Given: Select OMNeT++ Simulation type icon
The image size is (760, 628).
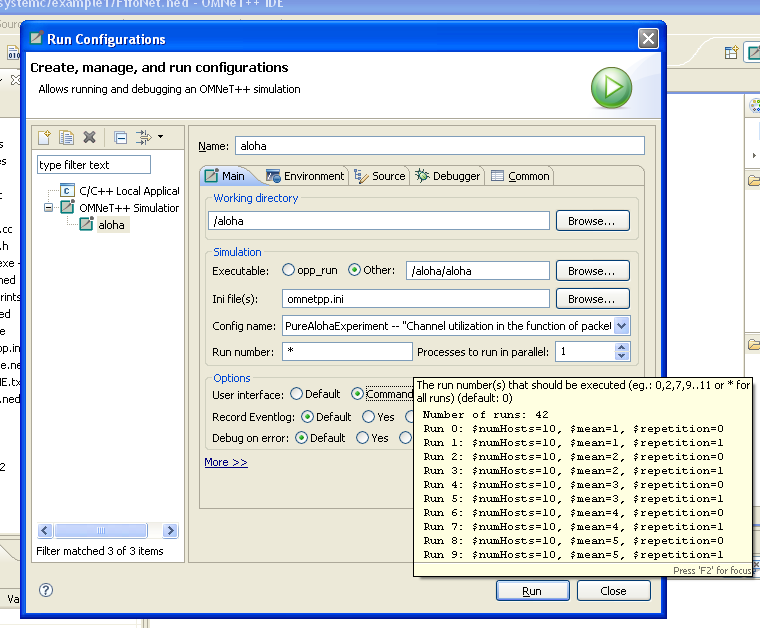Looking at the screenshot, I should (x=67, y=207).
